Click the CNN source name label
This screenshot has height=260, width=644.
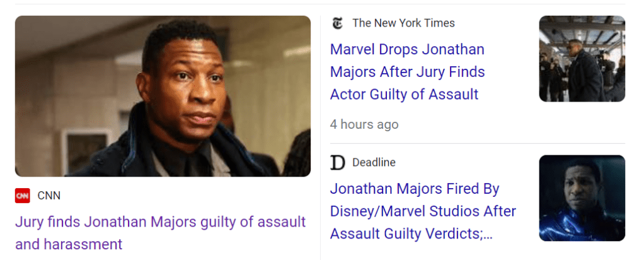[x=49, y=196]
